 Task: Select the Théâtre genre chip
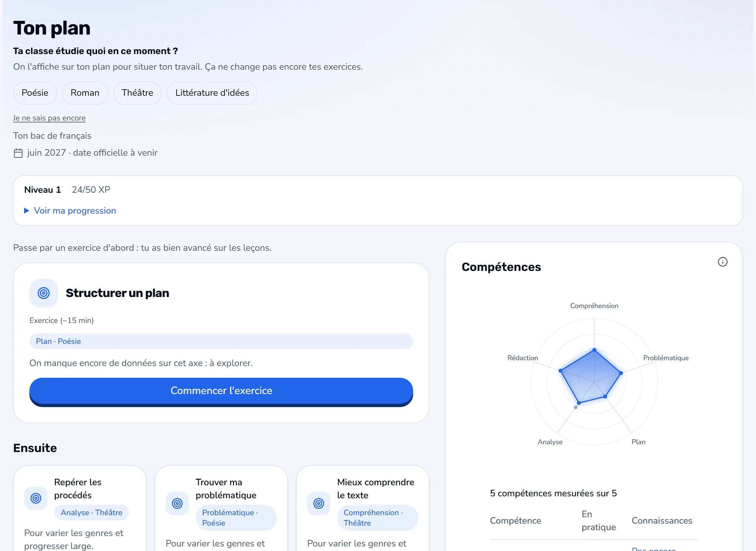click(137, 93)
